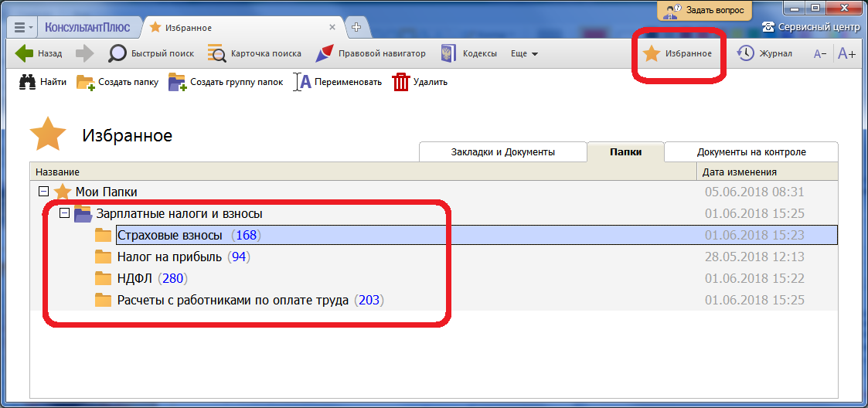Open the Налог на прибыль folder

pyautogui.click(x=169, y=257)
